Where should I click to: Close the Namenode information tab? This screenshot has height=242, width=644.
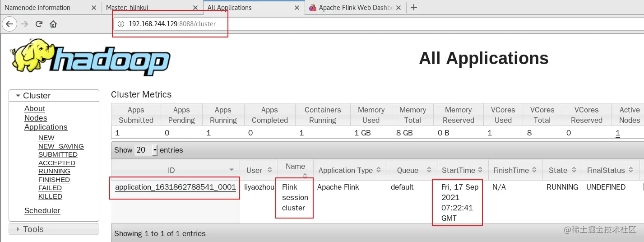click(x=94, y=8)
